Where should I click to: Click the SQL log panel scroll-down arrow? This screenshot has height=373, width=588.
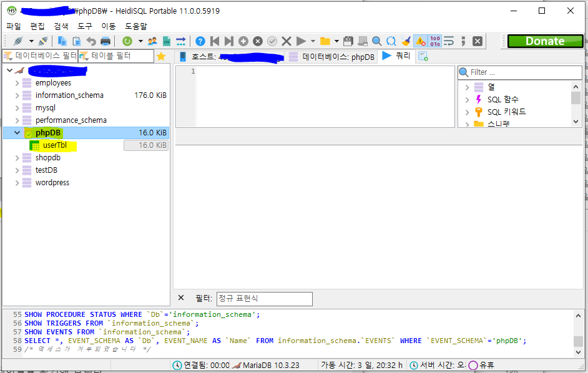point(578,352)
